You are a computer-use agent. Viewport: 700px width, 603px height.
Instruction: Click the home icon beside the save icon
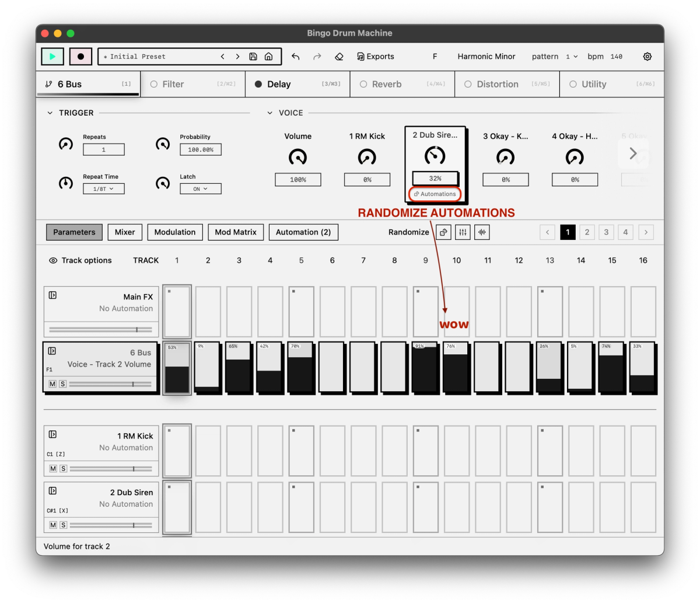(268, 56)
